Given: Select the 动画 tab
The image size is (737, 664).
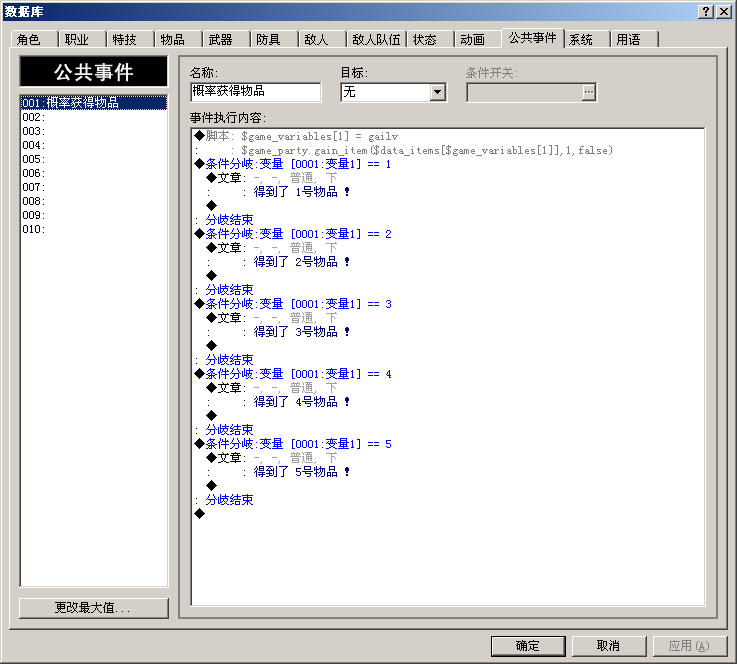Looking at the screenshot, I should pos(477,39).
